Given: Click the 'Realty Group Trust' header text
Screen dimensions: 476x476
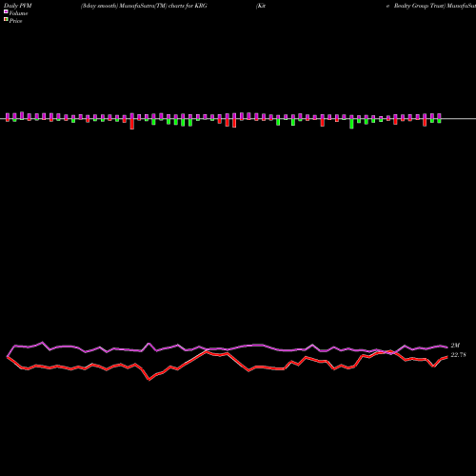Looking at the screenshot, I should click(419, 6).
